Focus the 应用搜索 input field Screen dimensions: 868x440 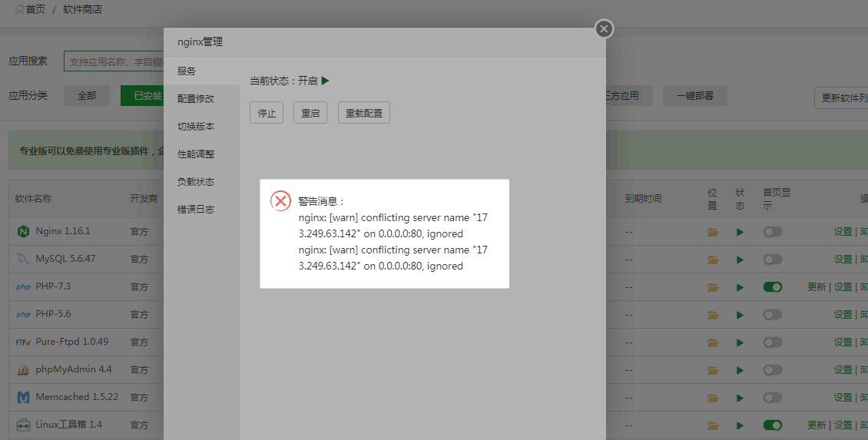(x=114, y=61)
